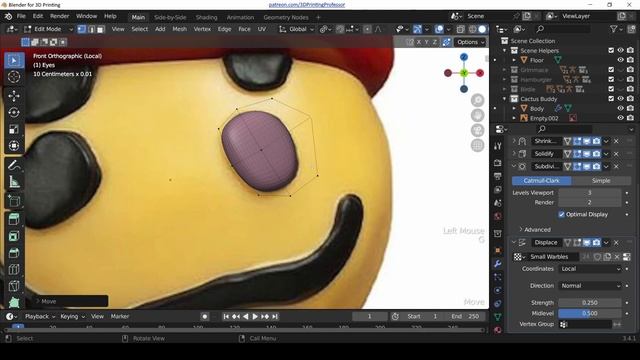640x360 pixels.
Task: Select the Annotate tool
Action: [x=14, y=165]
